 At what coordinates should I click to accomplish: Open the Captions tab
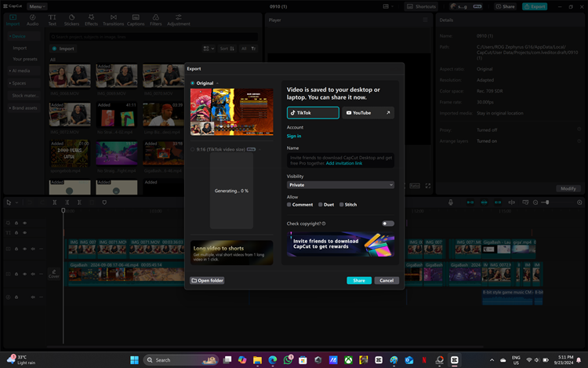[136, 20]
